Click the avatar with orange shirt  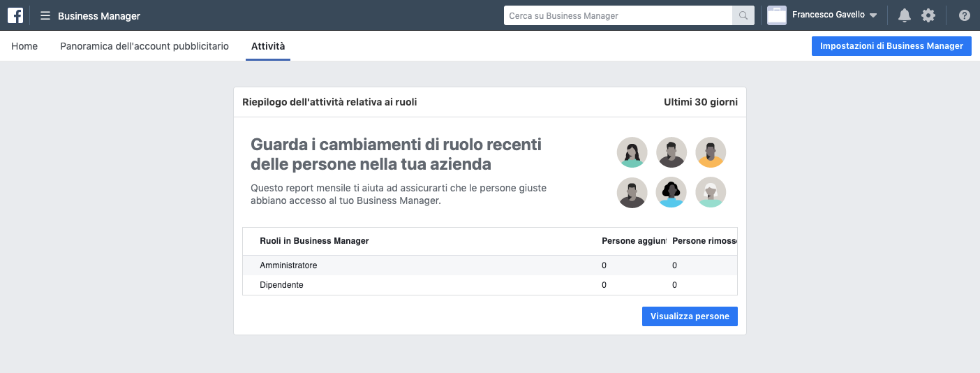711,152
